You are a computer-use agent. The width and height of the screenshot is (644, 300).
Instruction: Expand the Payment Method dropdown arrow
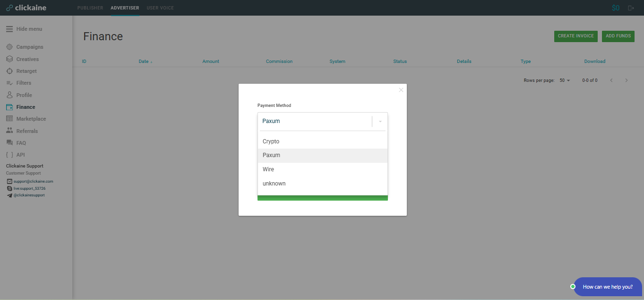(380, 122)
